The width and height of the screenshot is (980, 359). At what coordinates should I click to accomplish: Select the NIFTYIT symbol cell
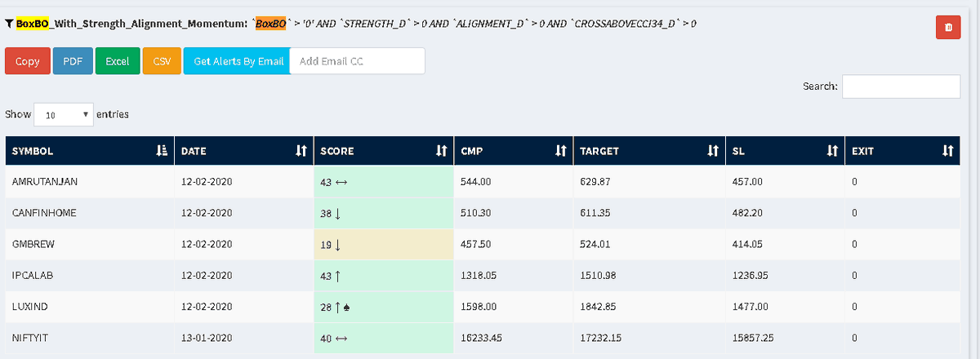[89, 338]
